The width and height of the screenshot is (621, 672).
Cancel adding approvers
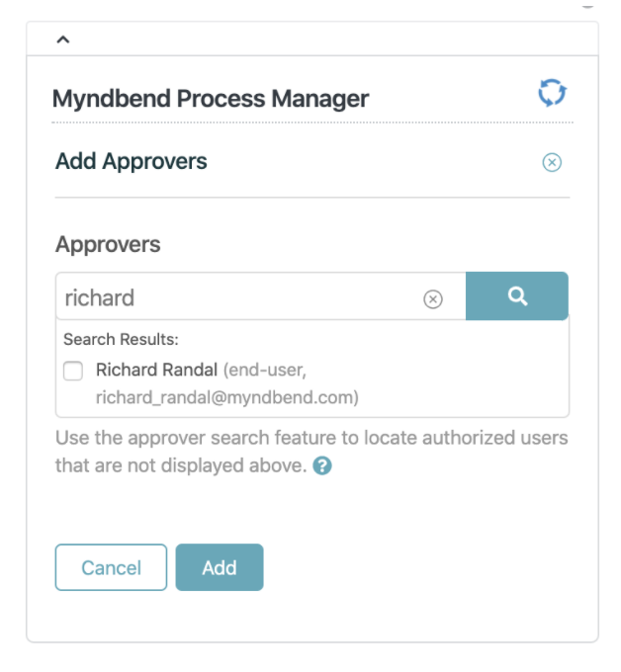(x=111, y=567)
